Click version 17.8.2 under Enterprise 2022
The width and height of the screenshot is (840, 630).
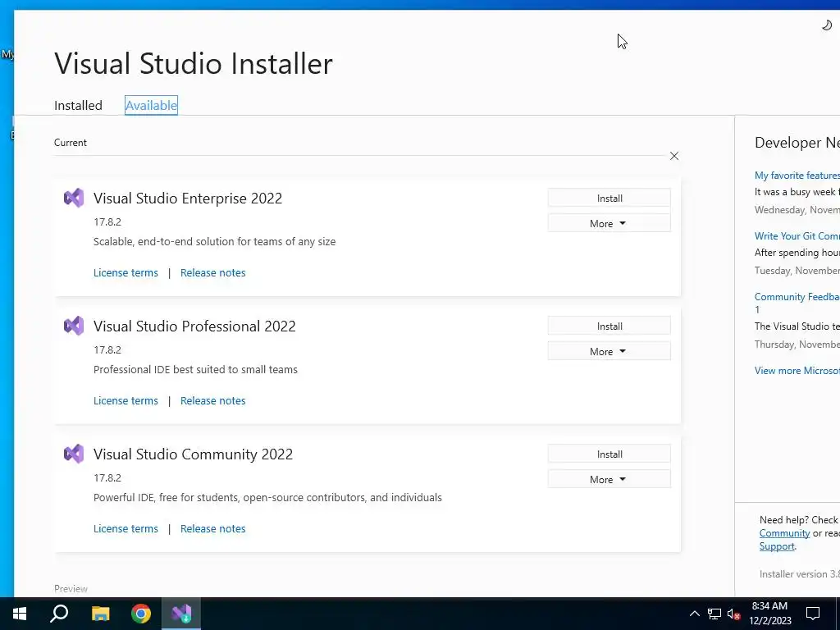107,221
